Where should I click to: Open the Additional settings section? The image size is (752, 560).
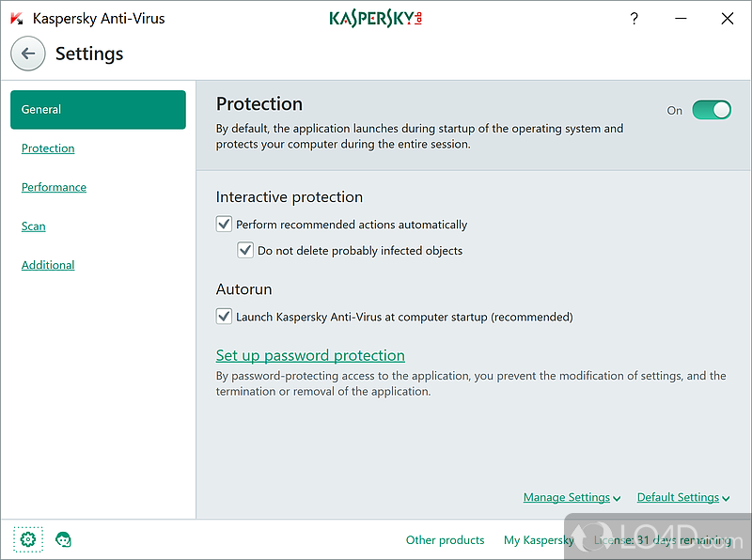pyautogui.click(x=48, y=265)
